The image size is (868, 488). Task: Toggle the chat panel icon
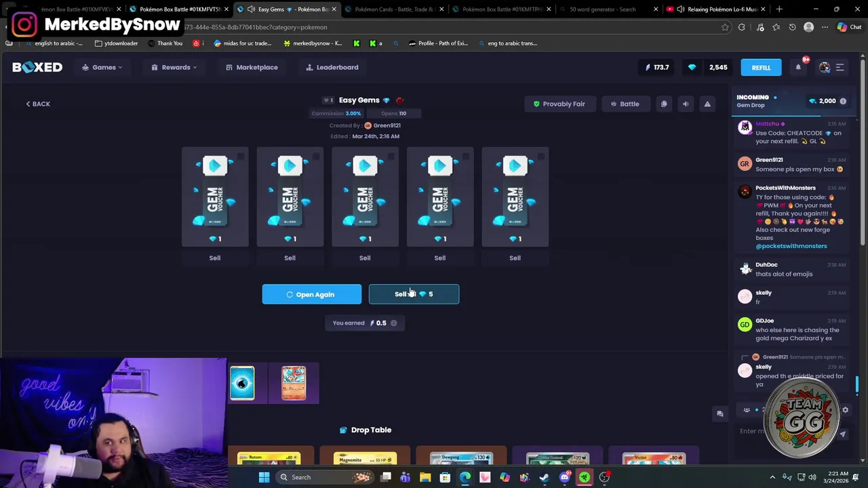tap(720, 413)
